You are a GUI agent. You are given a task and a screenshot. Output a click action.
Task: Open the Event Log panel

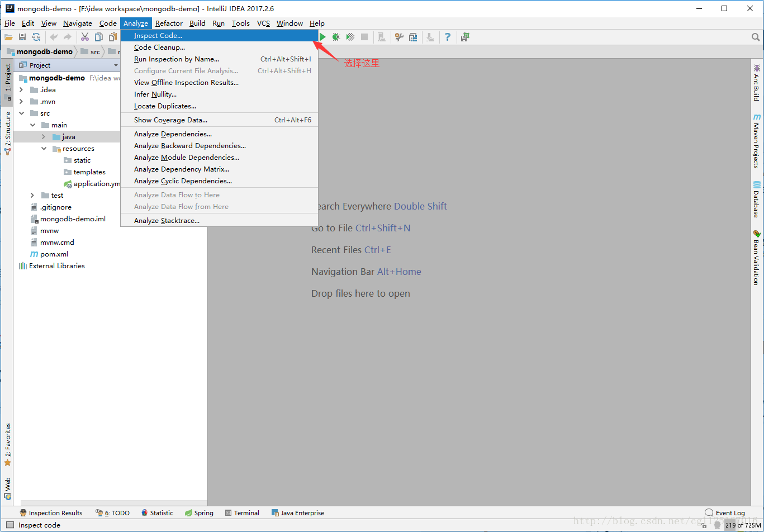coord(725,513)
